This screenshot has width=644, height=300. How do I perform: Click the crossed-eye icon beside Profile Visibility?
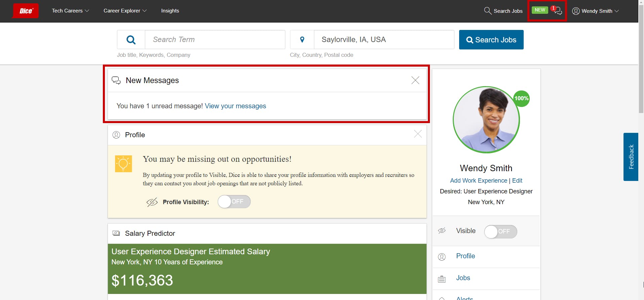click(x=152, y=202)
